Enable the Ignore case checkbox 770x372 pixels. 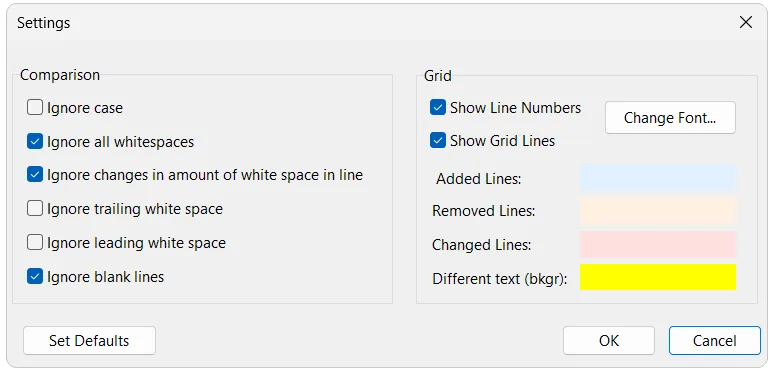[x=35, y=107]
